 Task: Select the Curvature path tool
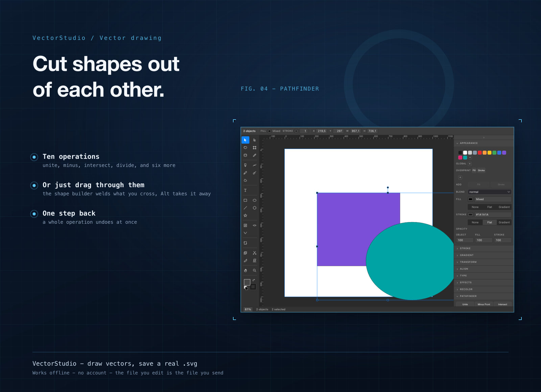(x=255, y=165)
